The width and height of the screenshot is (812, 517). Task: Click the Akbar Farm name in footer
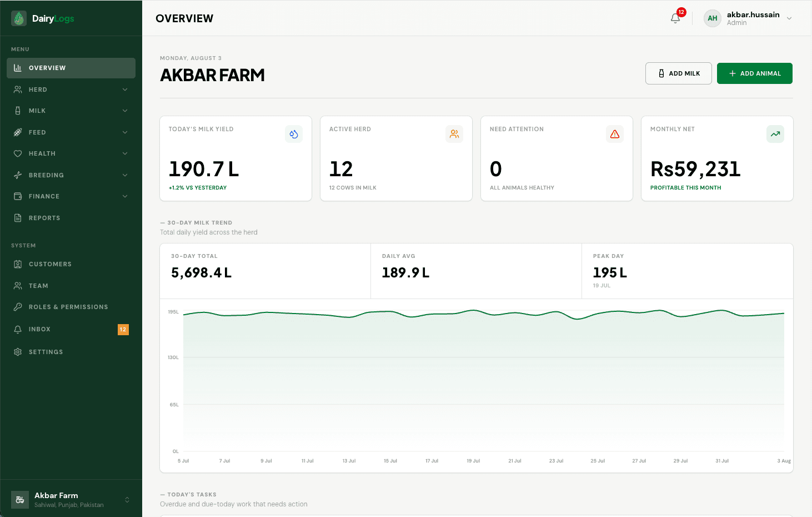pos(56,495)
